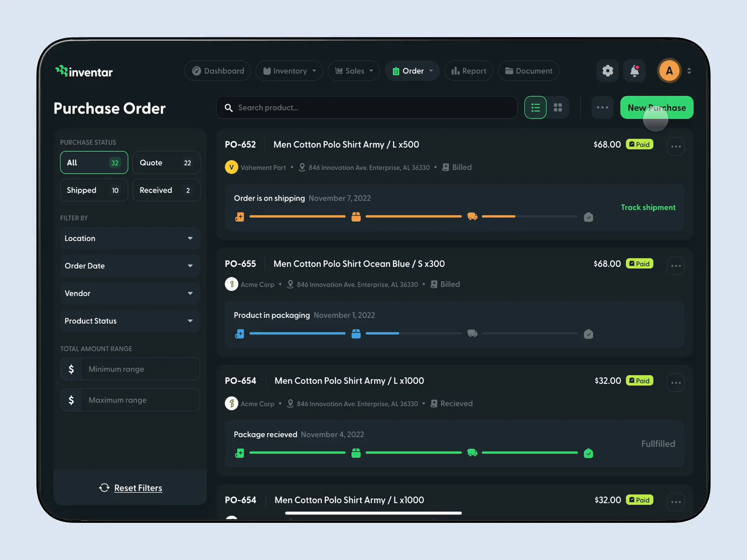Click the Purchase Order heading

[x=110, y=108]
